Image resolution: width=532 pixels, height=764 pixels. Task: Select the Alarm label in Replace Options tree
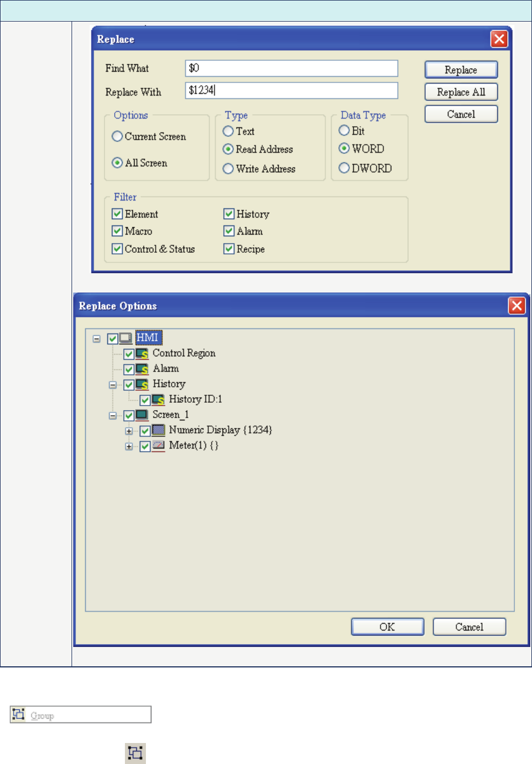tap(166, 368)
